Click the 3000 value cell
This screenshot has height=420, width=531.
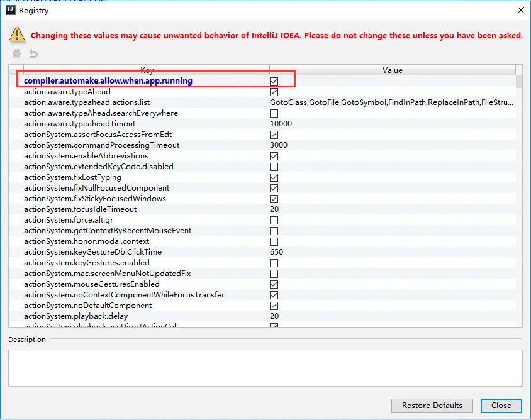pyautogui.click(x=279, y=145)
